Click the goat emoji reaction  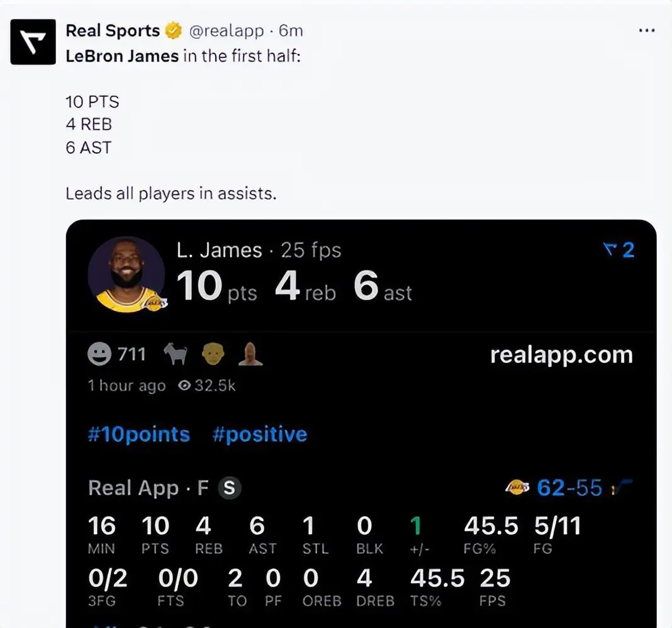coord(176,355)
